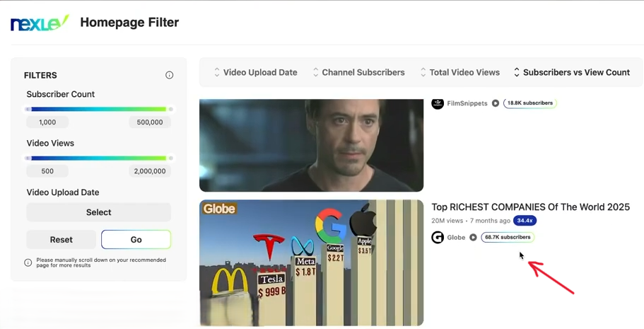Click the 34.4x multiplier badge
Viewport: 644px width, 329px height.
point(525,221)
